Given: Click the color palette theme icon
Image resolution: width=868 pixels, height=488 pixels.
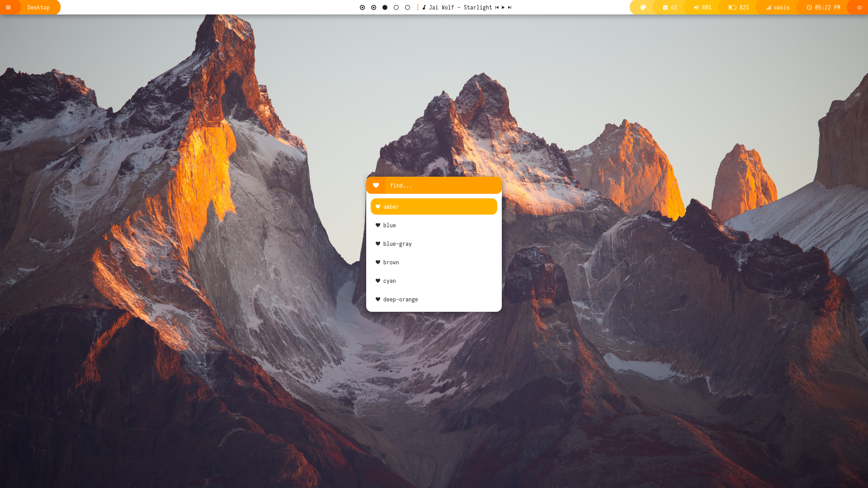Looking at the screenshot, I should coord(643,7).
